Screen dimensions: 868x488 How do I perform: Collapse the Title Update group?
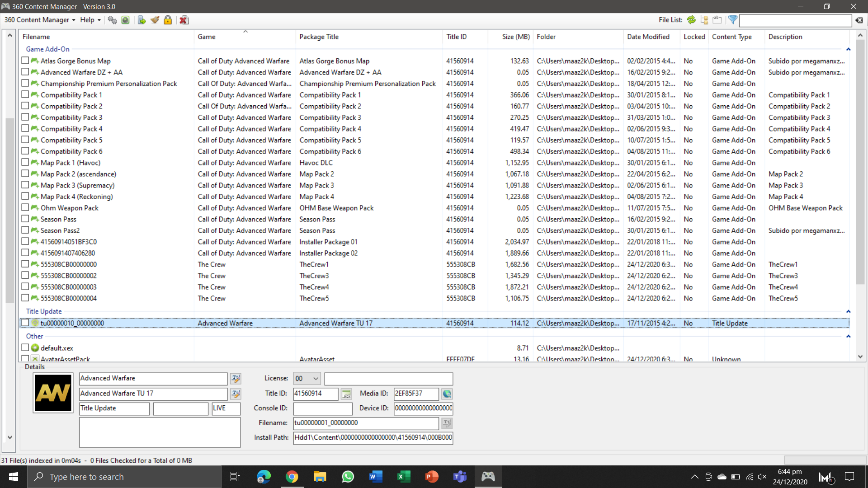pos(848,311)
